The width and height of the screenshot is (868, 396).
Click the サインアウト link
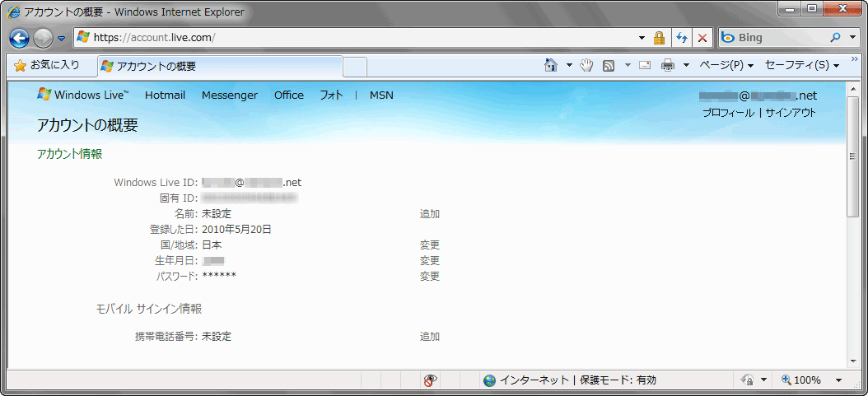(x=791, y=113)
